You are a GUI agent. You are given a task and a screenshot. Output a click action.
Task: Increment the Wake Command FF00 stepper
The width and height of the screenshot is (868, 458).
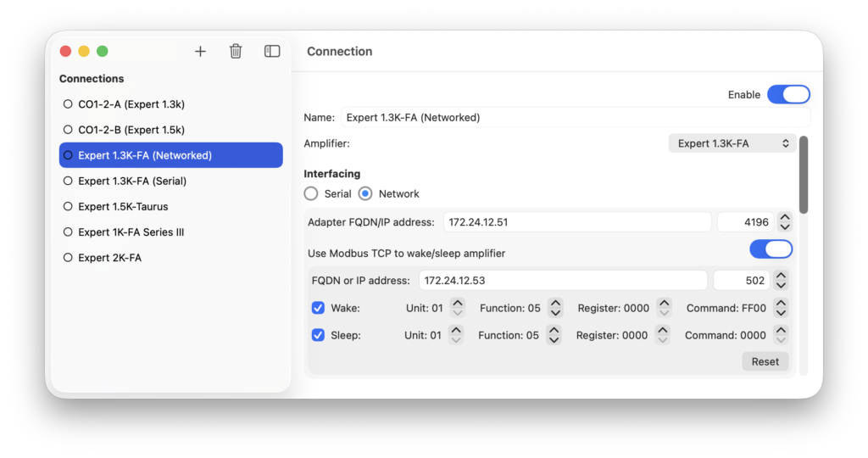(x=781, y=303)
